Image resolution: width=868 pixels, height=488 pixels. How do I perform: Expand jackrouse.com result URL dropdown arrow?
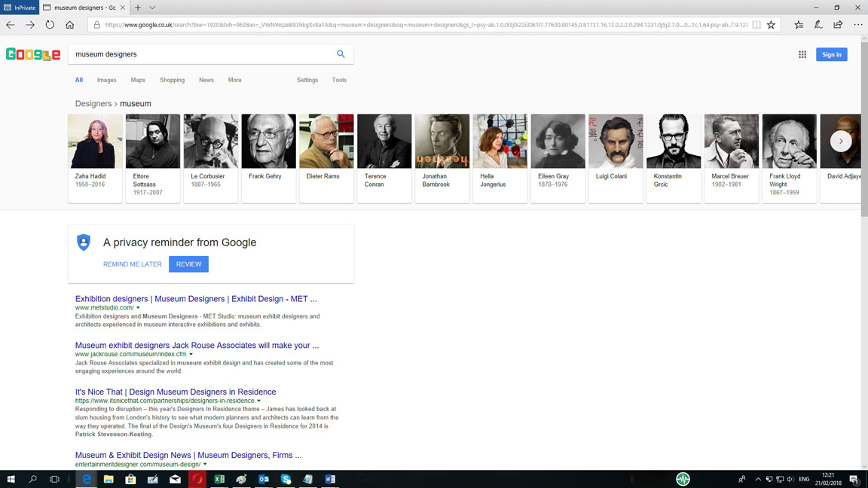tap(191, 355)
